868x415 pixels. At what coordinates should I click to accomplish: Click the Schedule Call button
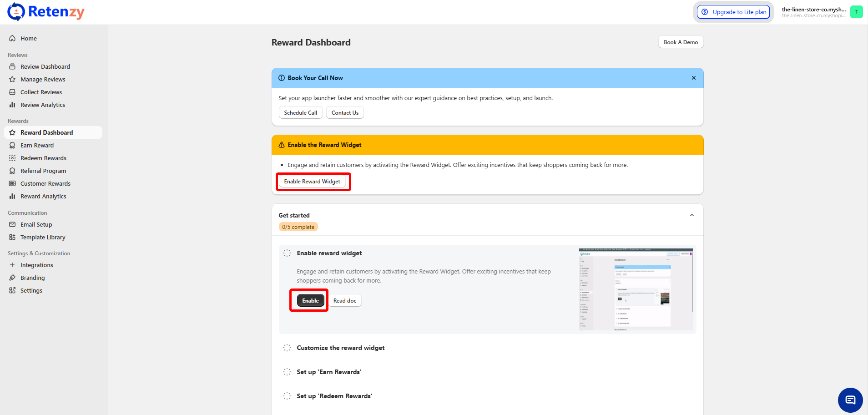[x=300, y=113]
